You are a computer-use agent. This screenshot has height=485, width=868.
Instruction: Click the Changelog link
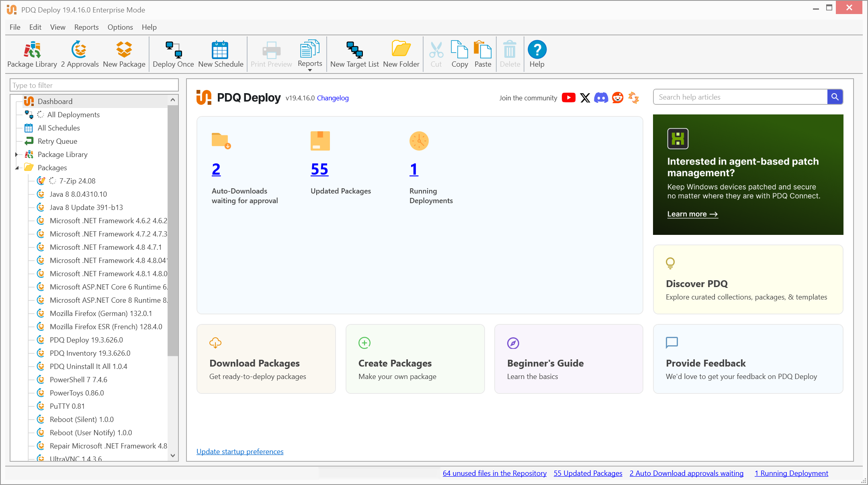tap(332, 98)
